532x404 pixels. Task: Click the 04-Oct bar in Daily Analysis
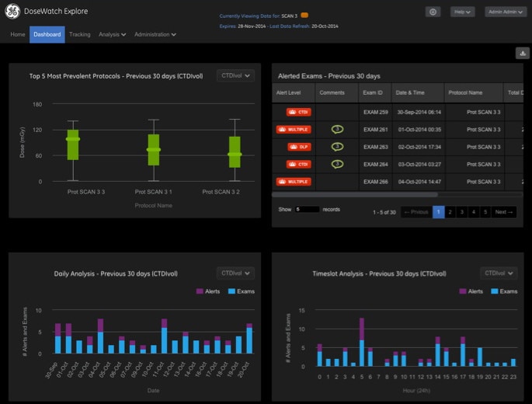(x=100, y=336)
